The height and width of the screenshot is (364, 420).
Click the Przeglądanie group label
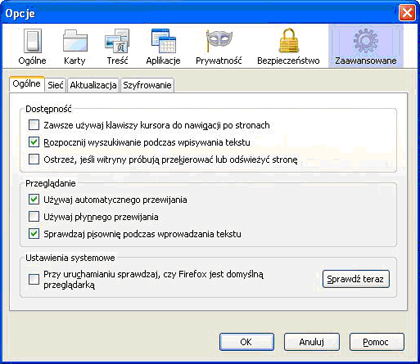click(x=51, y=183)
